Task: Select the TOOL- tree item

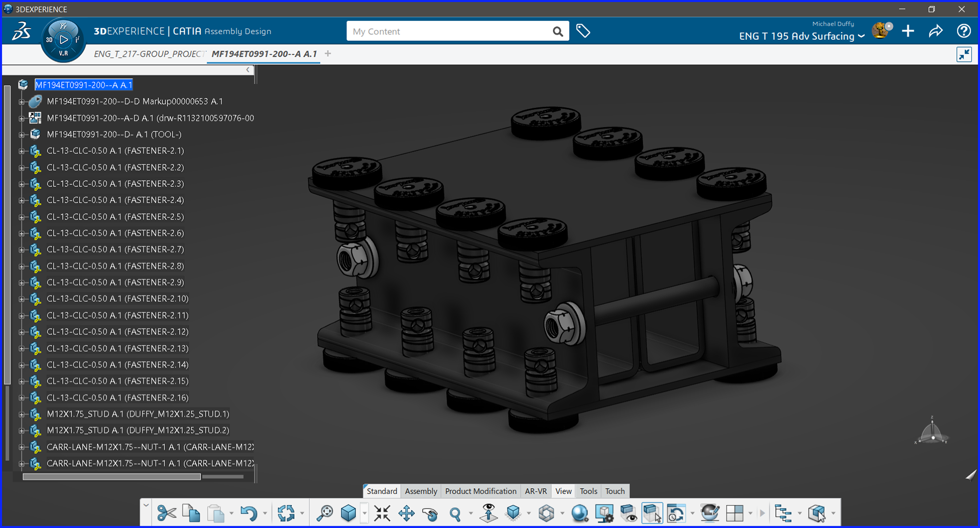Action: [x=114, y=134]
